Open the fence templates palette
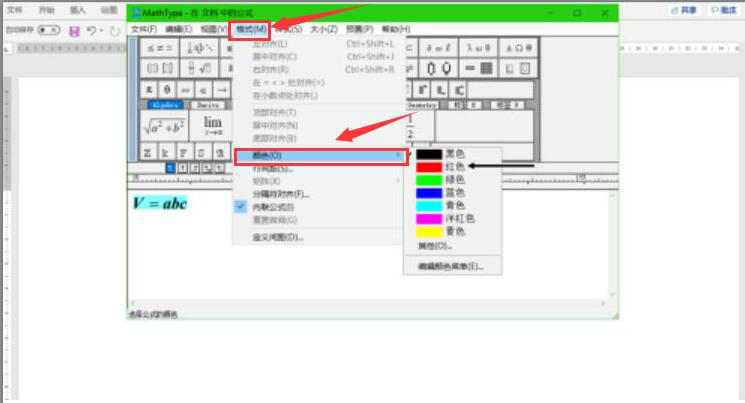Viewport: 745px width, 403px height. [160, 68]
